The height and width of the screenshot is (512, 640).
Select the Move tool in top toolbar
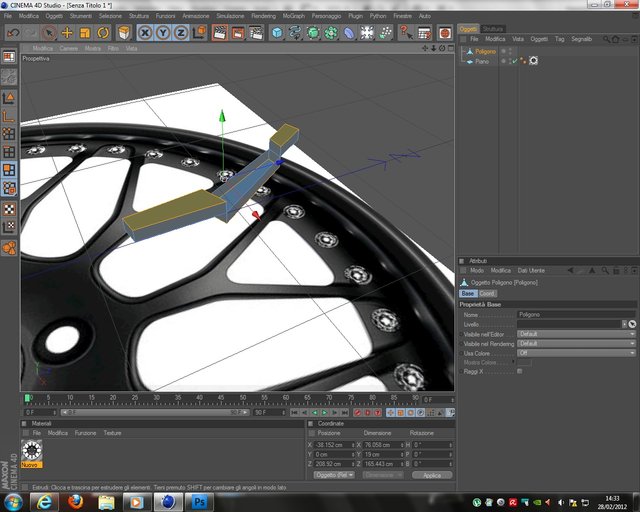pyautogui.click(x=67, y=33)
